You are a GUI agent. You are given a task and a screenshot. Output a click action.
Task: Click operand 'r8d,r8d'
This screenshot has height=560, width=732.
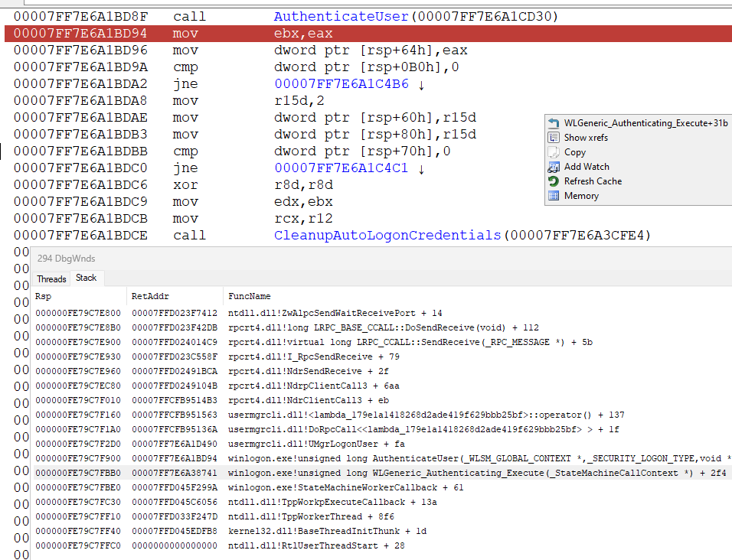(x=303, y=185)
